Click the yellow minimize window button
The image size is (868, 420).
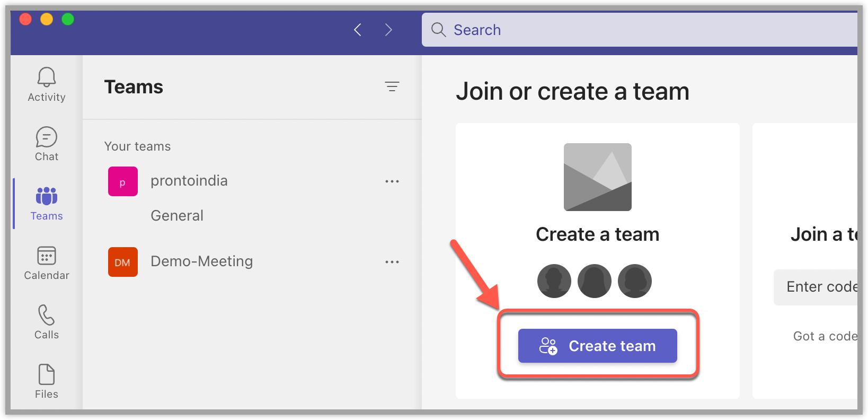pyautogui.click(x=47, y=19)
